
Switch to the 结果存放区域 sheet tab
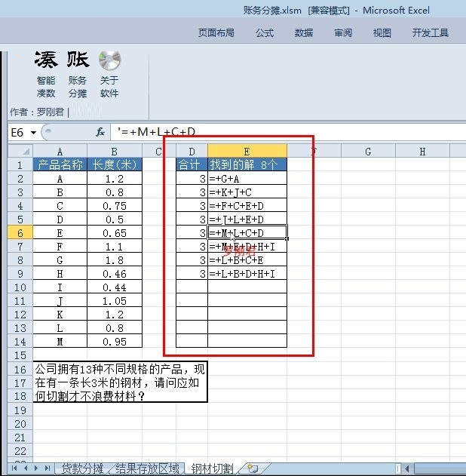148,468
